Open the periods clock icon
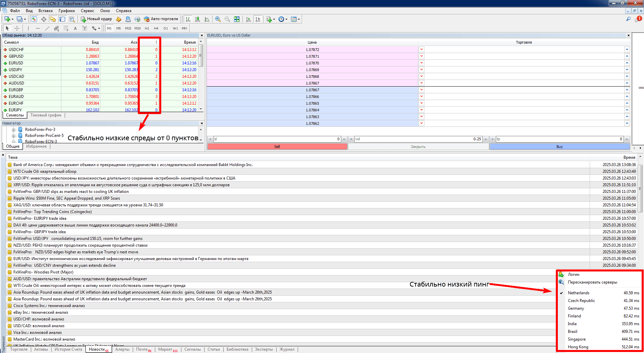 click(281, 19)
